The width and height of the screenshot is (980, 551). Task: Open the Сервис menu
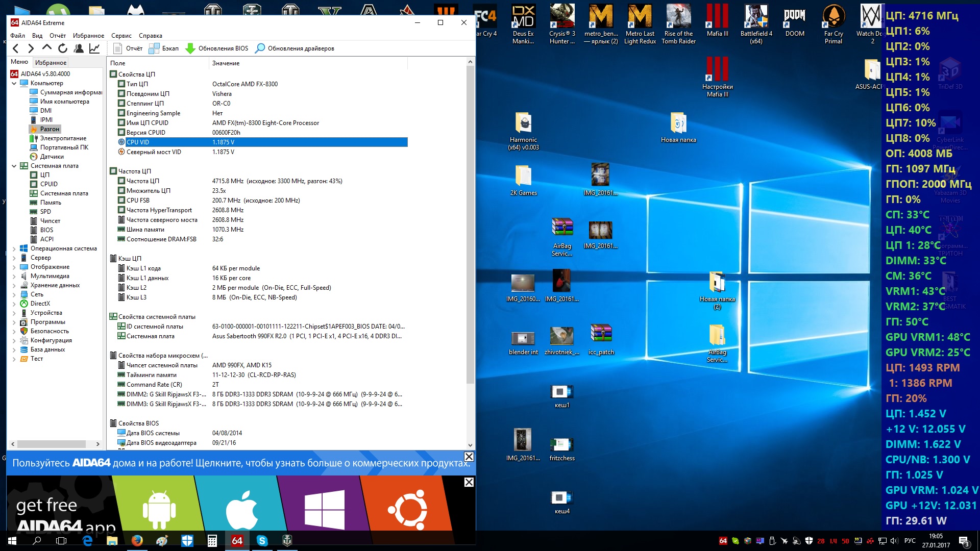tap(121, 36)
